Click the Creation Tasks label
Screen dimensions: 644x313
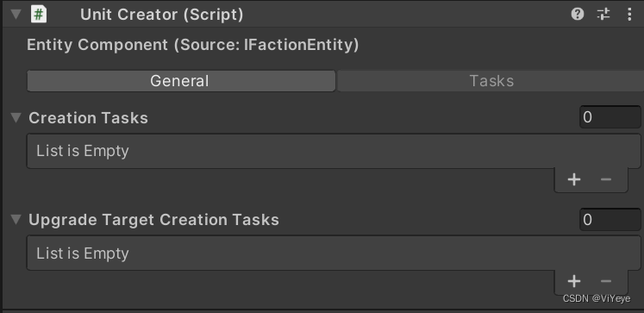(88, 118)
